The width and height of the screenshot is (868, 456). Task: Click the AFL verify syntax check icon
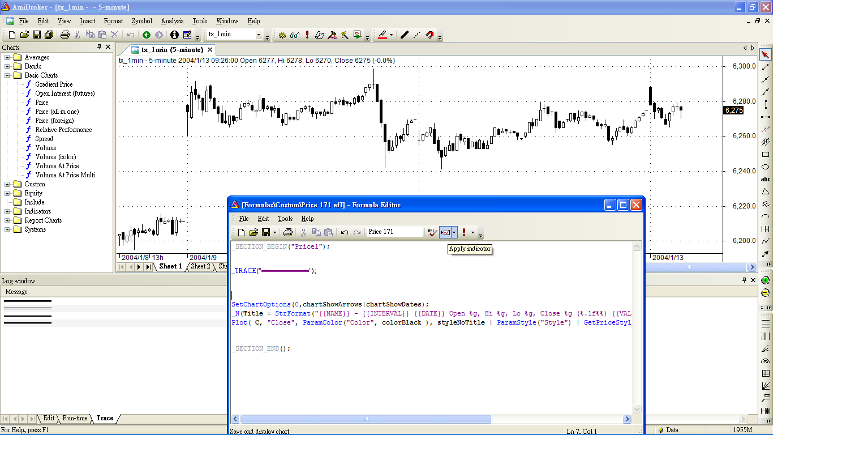pyautogui.click(x=432, y=232)
